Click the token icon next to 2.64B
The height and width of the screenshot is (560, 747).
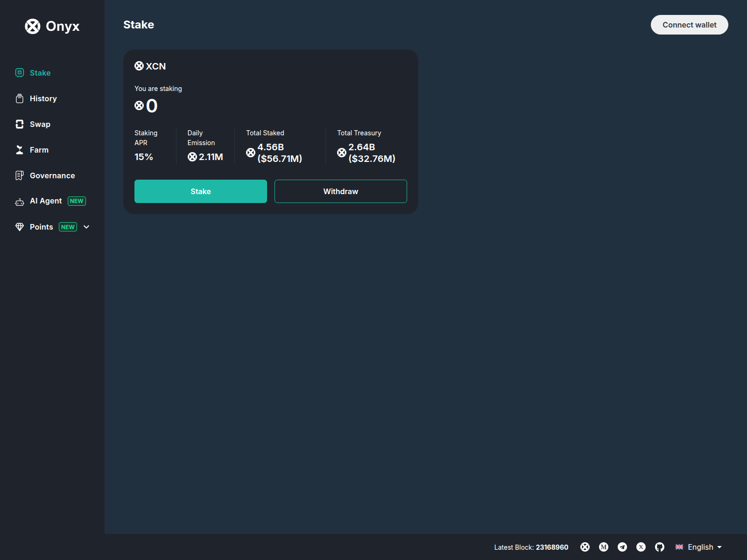pos(342,153)
